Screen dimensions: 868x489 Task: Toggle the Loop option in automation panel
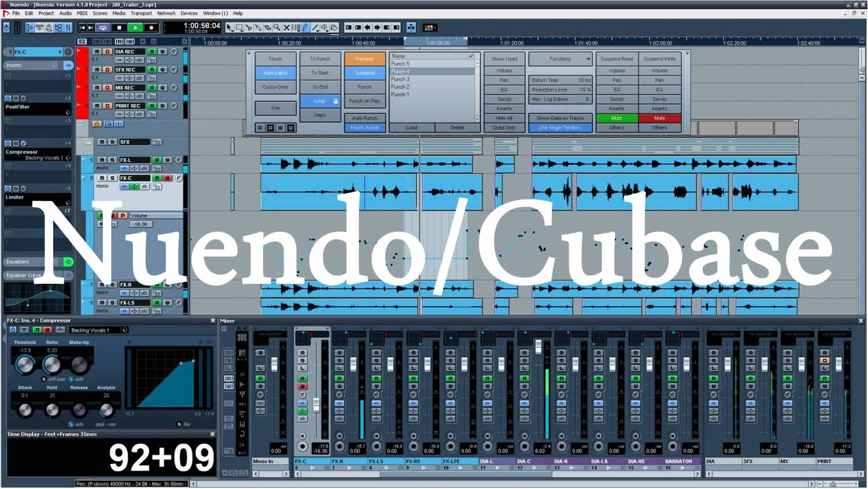[320, 101]
